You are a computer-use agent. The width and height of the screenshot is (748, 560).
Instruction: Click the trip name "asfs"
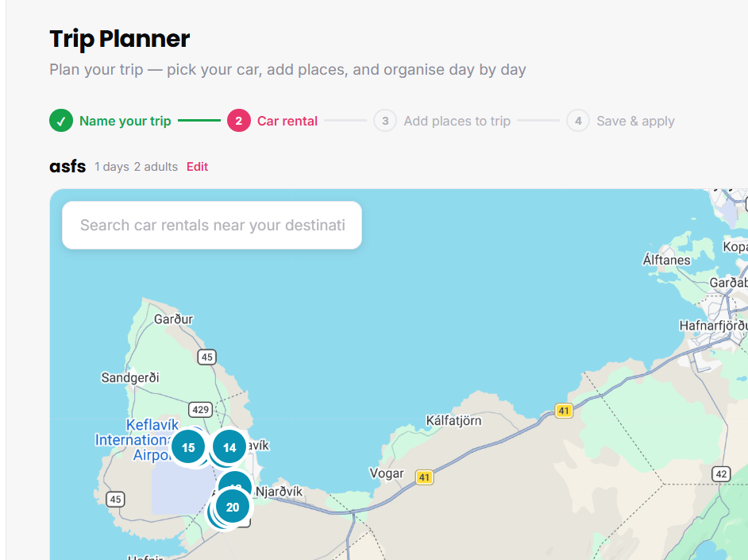(67, 167)
